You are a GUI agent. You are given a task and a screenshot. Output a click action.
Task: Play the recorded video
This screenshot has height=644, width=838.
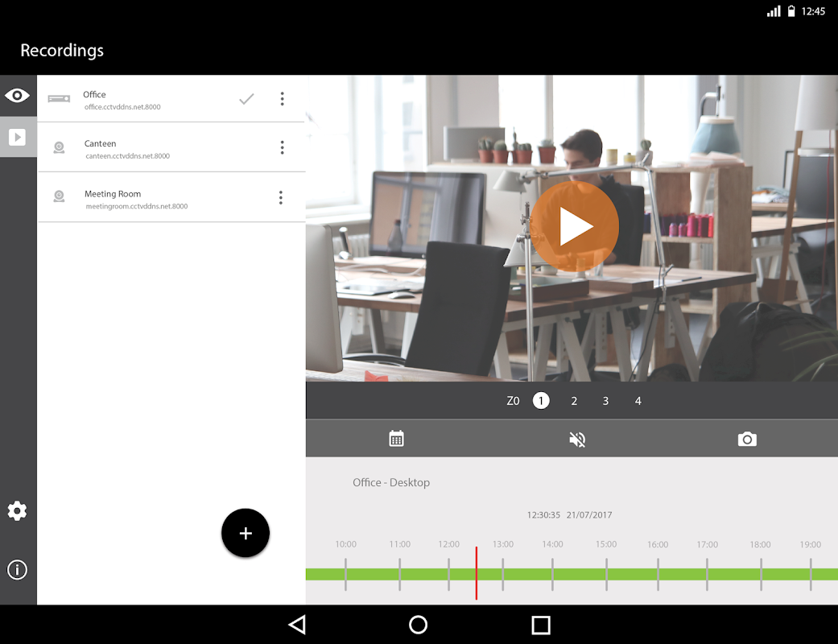coord(575,226)
